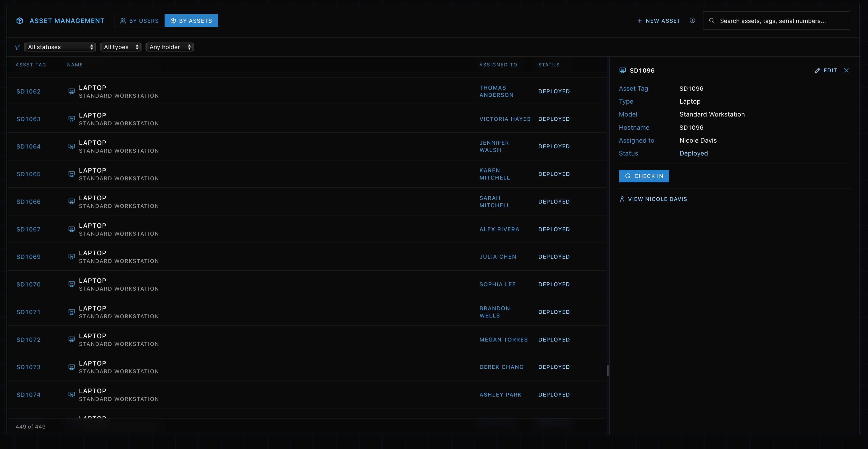Focus the search assets input field

point(776,21)
